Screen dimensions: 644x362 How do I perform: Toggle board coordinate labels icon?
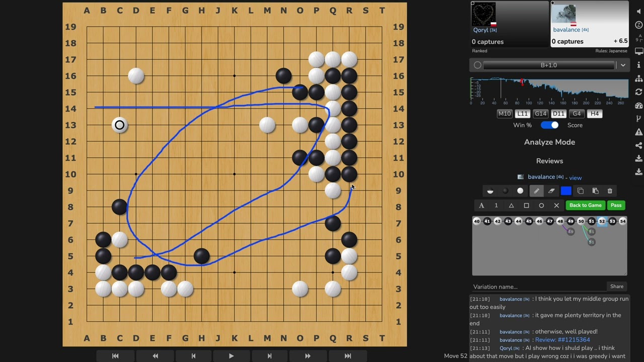639,38
